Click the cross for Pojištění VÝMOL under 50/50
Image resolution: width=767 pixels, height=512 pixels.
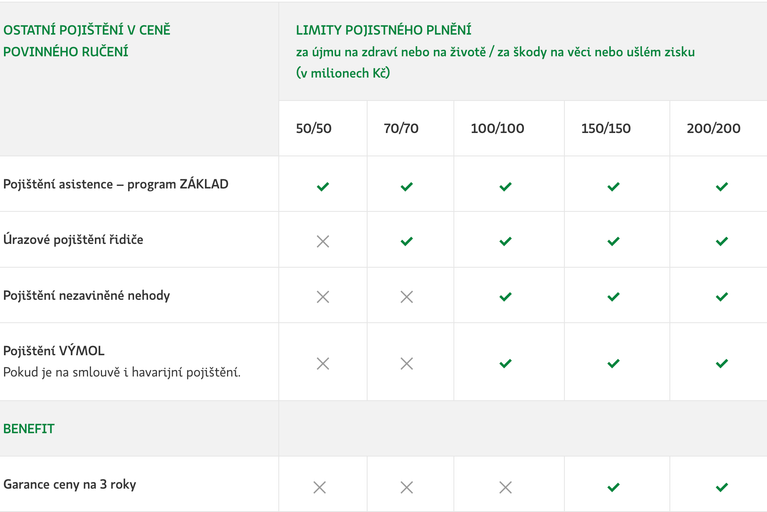323,363
